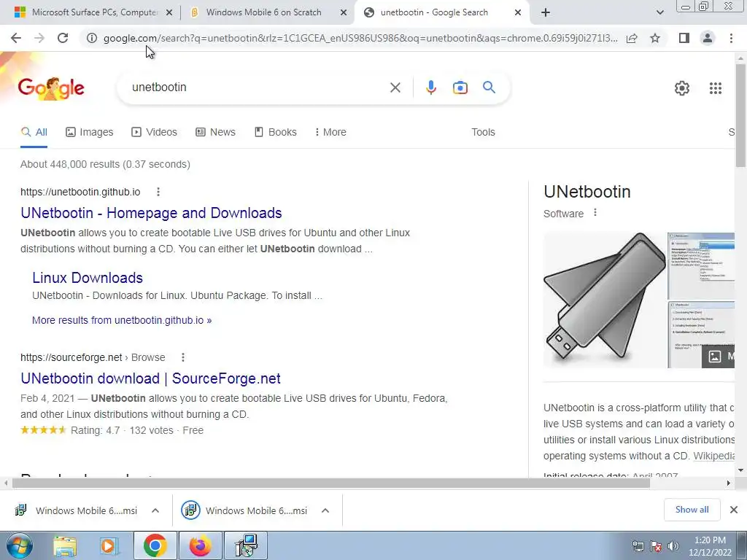Select the All search tab
This screenshot has height=560, width=747.
tap(34, 132)
